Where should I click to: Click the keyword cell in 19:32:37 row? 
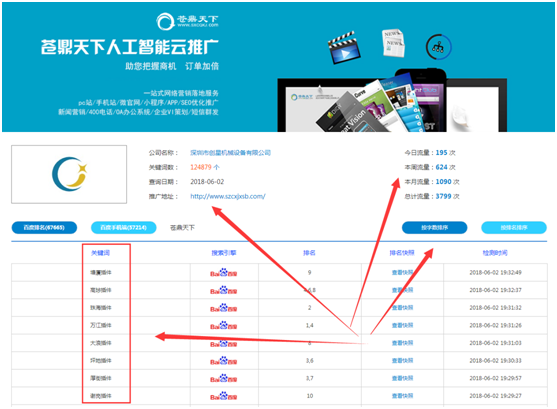pos(101,290)
